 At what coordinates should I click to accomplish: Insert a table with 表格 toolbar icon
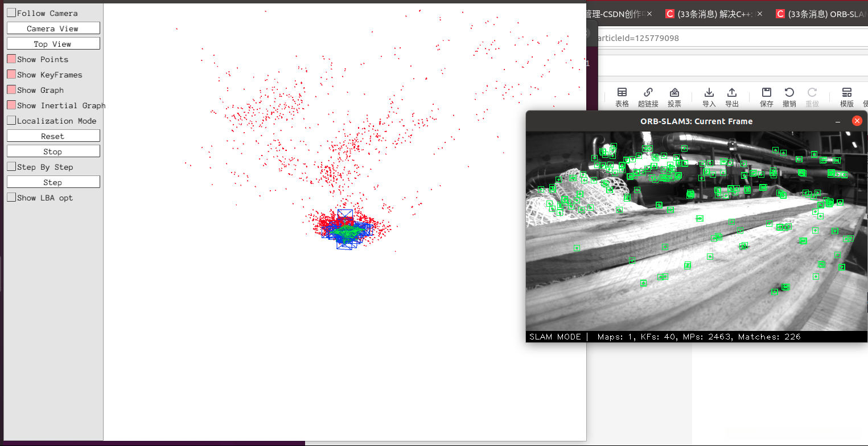pyautogui.click(x=622, y=97)
